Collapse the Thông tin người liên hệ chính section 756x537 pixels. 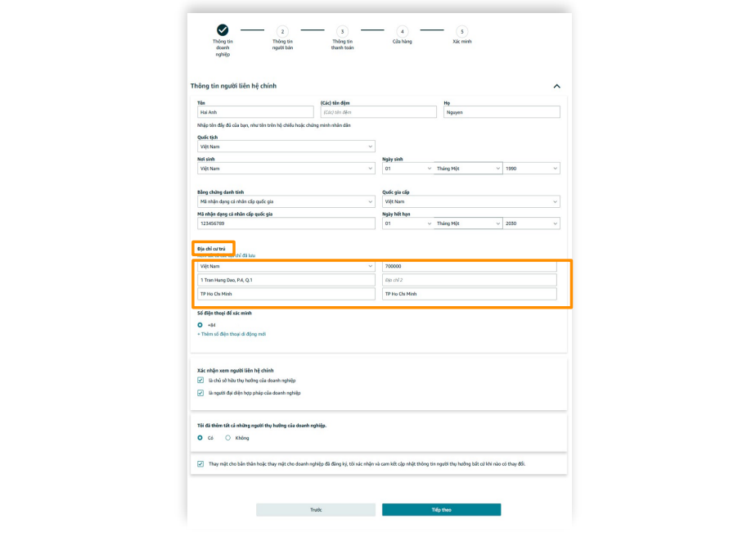tap(556, 86)
